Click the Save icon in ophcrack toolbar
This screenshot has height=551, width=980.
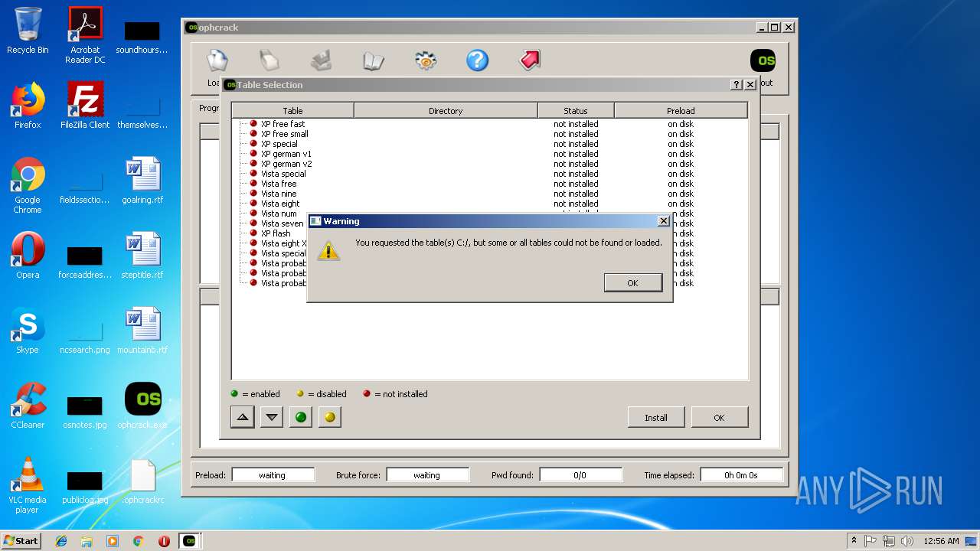point(321,60)
